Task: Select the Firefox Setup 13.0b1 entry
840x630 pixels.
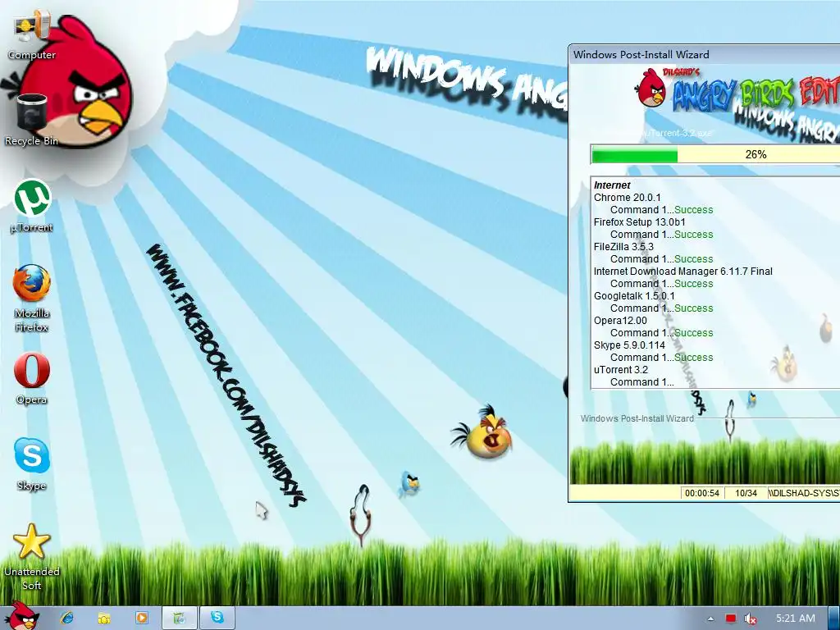Action: (x=639, y=221)
